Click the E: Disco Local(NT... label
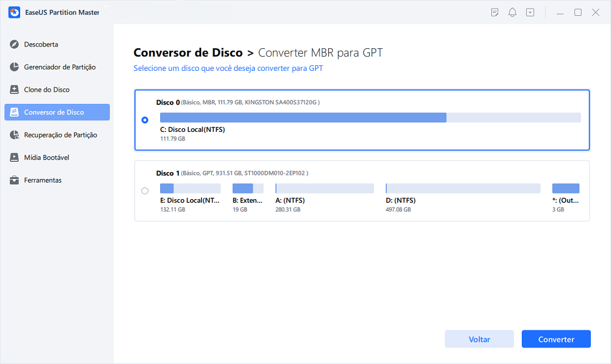 point(190,200)
